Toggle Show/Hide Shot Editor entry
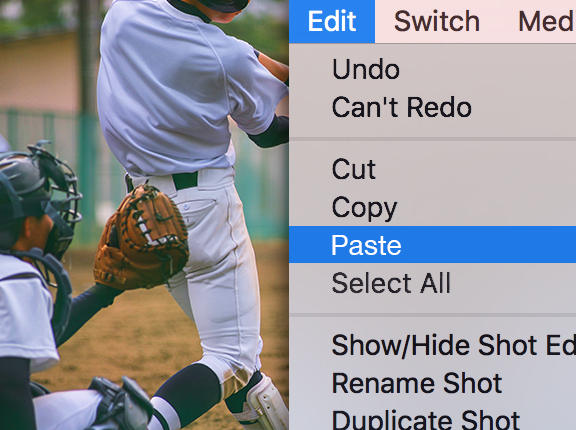Image resolution: width=576 pixels, height=430 pixels. tap(432, 345)
